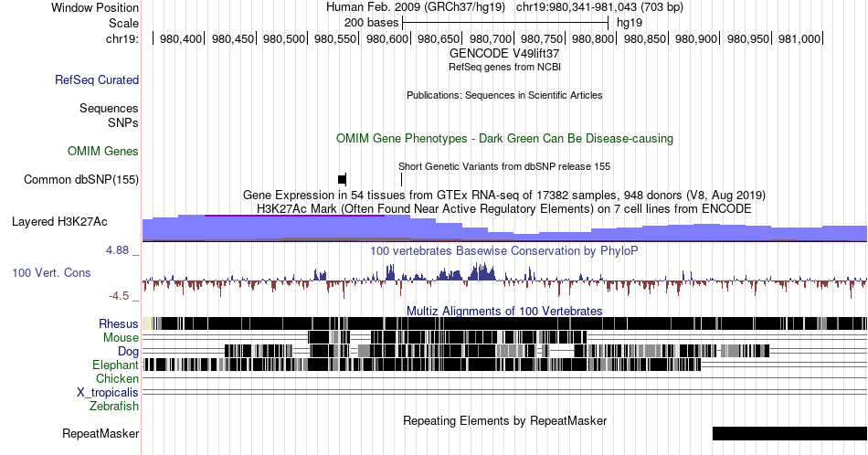Click the chr19: base position label
The image size is (868, 455).
tap(122, 38)
